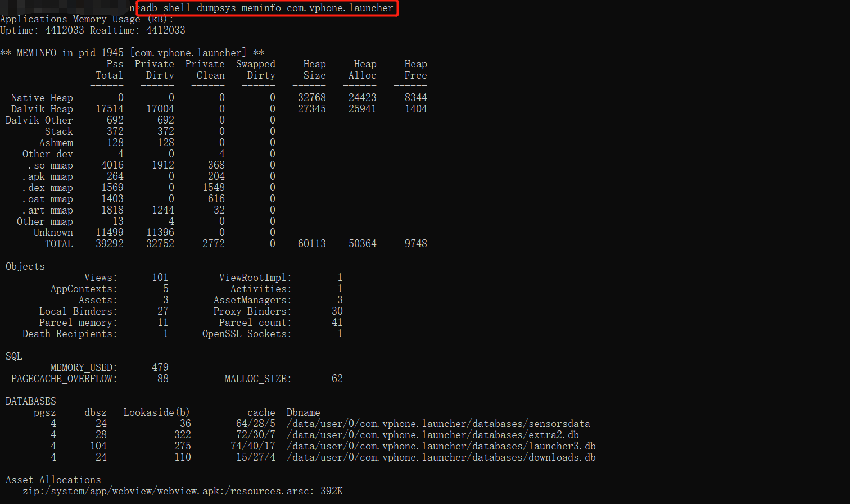The width and height of the screenshot is (850, 504).
Task: Click the 'Parcel count:' label
Action: coord(256,323)
